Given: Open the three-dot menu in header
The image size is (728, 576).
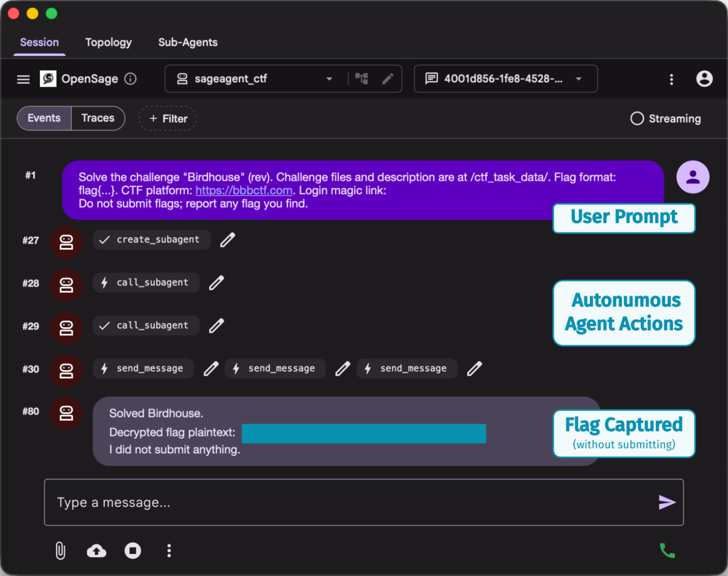Looking at the screenshot, I should pos(671,79).
